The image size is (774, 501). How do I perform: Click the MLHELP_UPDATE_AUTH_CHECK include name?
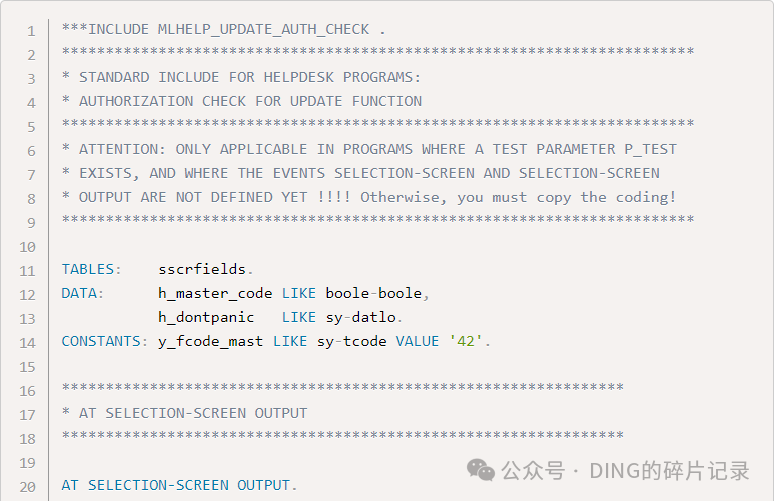263,30
